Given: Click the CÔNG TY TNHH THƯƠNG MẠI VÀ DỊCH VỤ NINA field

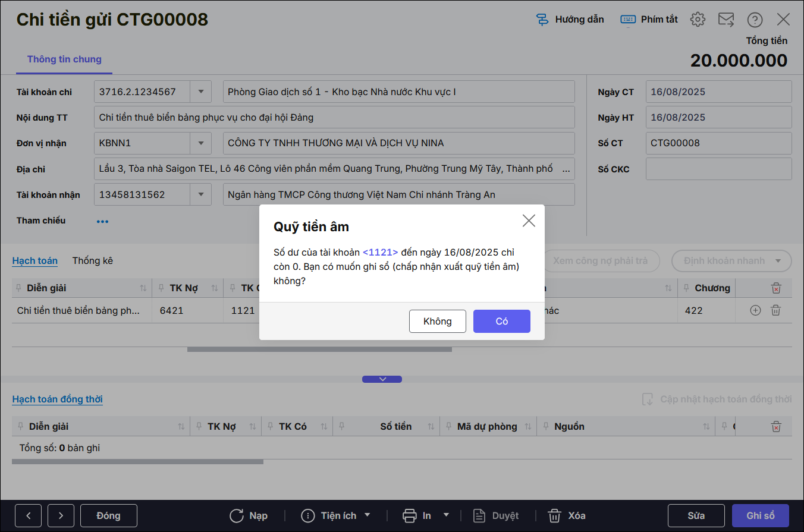Looking at the screenshot, I should [x=399, y=143].
